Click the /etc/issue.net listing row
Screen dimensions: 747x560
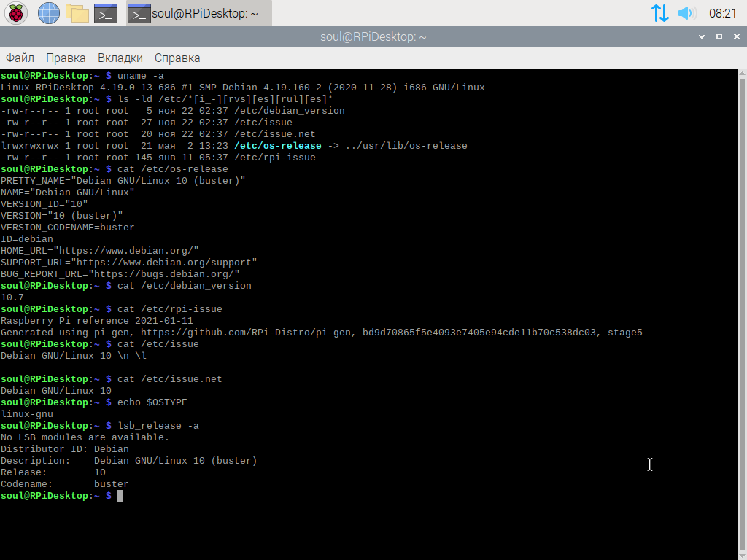[x=158, y=134]
